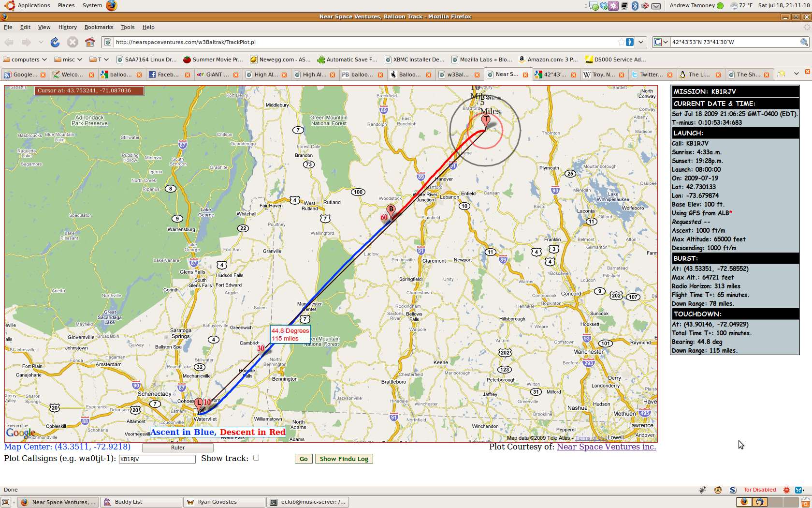Viewport: 812px width, 508px height.
Task: Click the Skype icon in status bar
Action: 733,490
